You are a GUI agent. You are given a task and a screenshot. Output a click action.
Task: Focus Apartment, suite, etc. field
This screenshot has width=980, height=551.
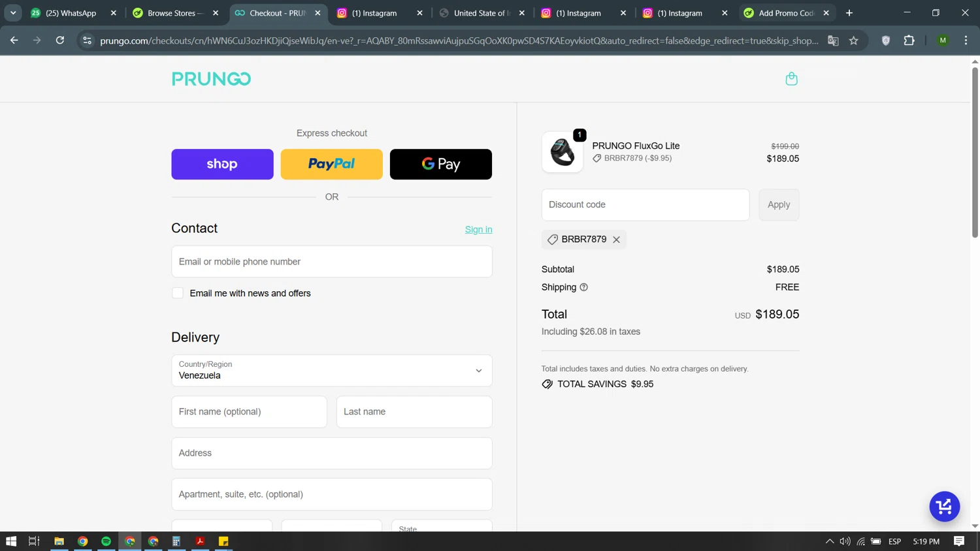point(332,494)
